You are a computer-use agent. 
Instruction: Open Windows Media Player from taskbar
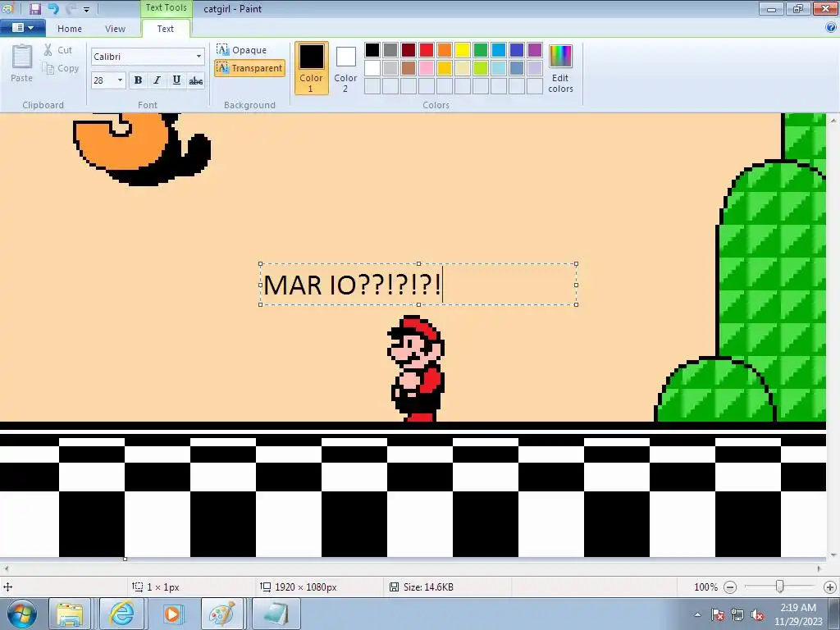pyautogui.click(x=172, y=614)
